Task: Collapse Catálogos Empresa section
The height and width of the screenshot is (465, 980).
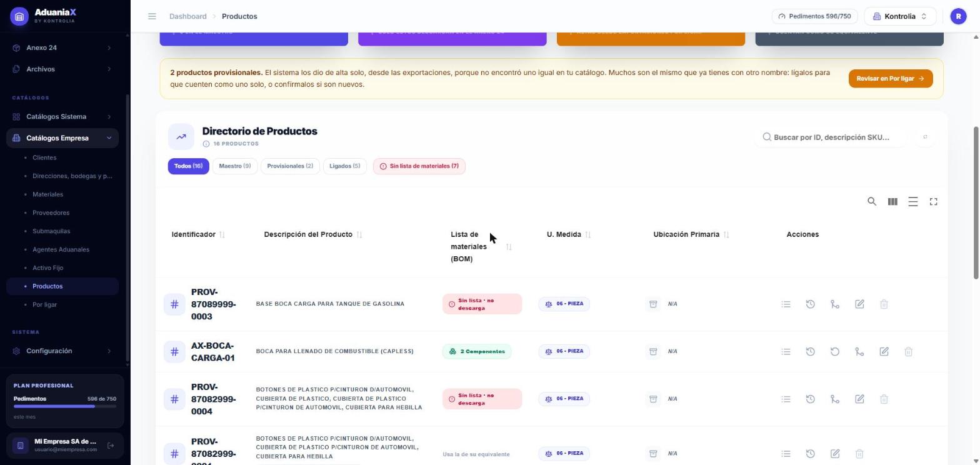Action: 62,137
